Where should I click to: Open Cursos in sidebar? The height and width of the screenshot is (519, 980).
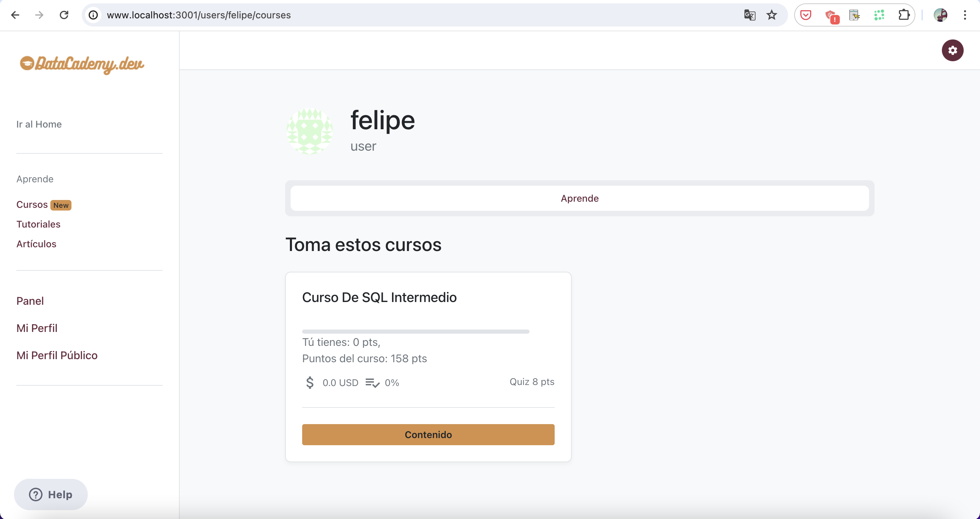pos(32,204)
